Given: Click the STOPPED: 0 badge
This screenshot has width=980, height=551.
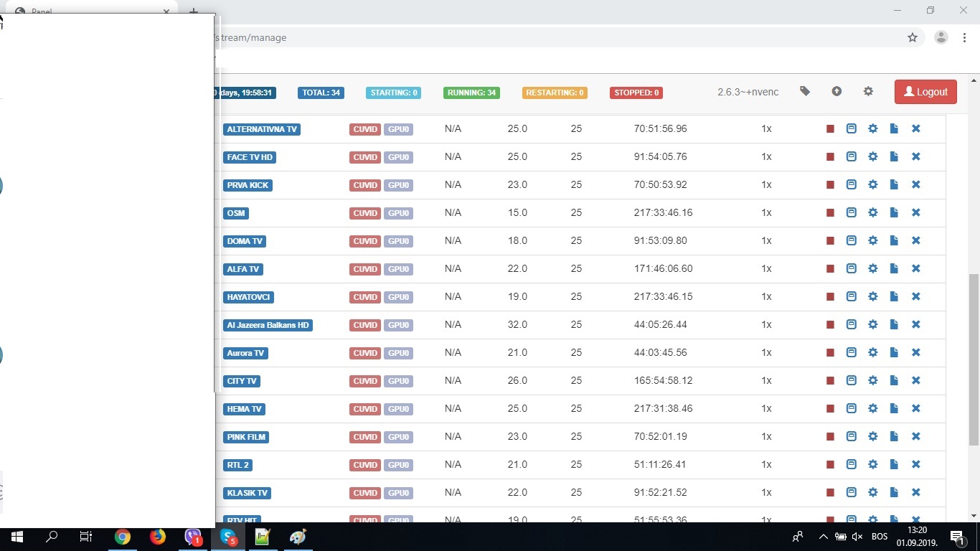Looking at the screenshot, I should pyautogui.click(x=636, y=93).
